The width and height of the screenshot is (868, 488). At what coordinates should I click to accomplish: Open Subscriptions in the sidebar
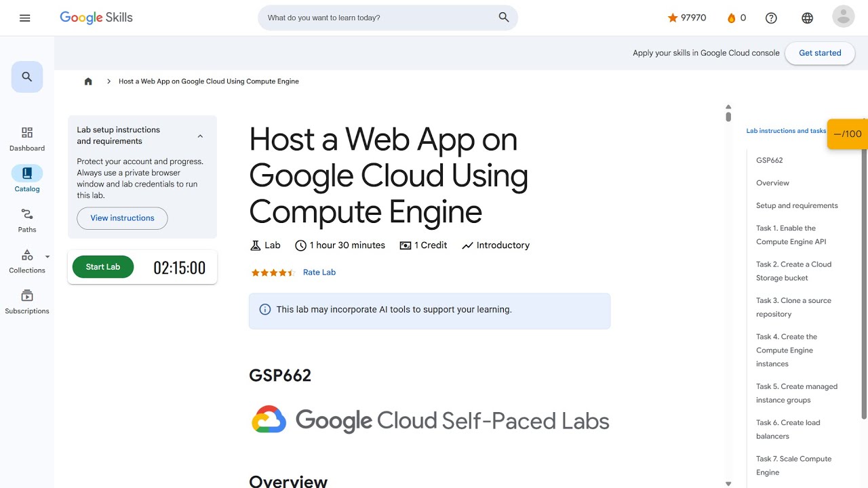pyautogui.click(x=27, y=302)
